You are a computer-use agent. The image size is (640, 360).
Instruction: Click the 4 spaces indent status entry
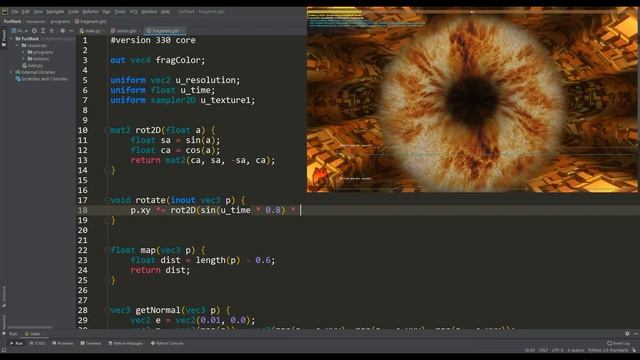point(576,350)
